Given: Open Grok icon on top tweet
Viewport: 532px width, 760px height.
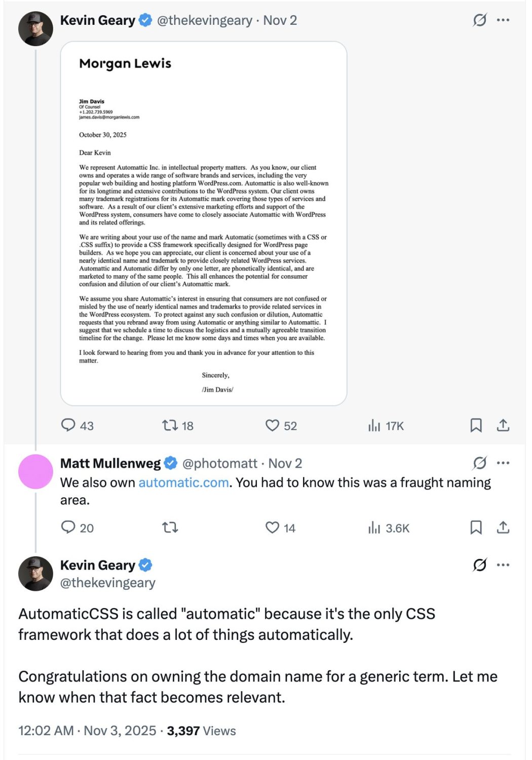Looking at the screenshot, I should (479, 20).
